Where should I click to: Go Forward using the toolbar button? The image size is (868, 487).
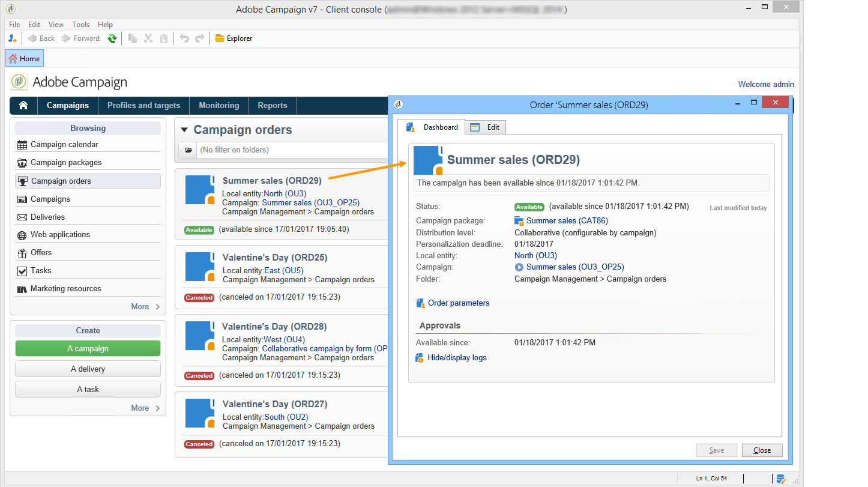[x=80, y=38]
